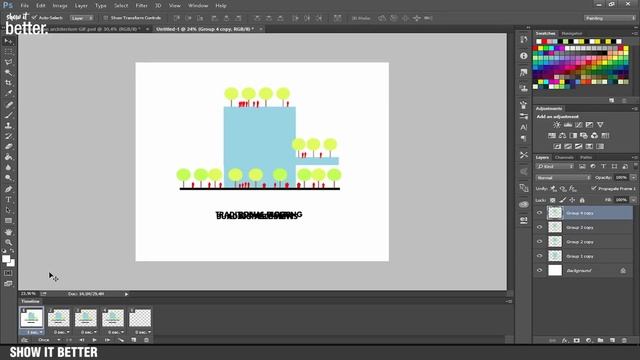Select the Rectangular Marquee tool
Viewport: 640px width, 360px height.
coord(8,52)
